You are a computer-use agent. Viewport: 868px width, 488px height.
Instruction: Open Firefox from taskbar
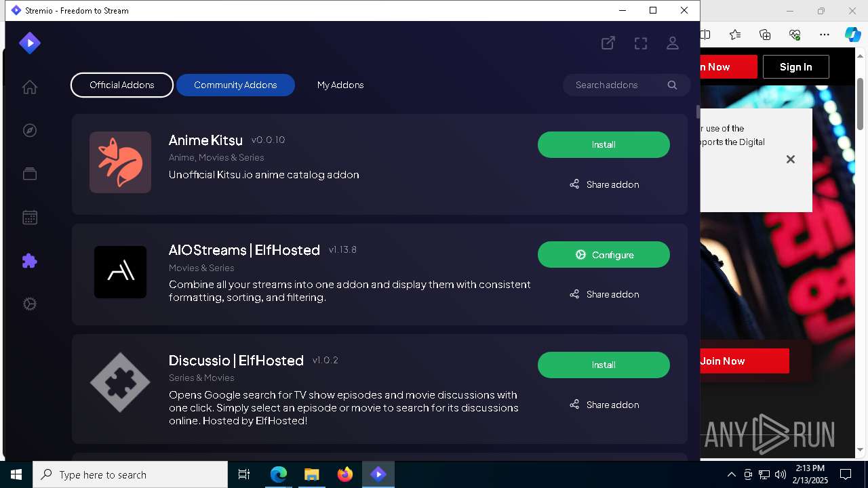click(345, 474)
